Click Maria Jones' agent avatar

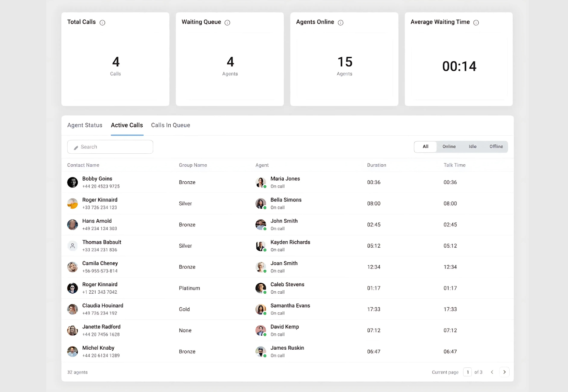261,182
